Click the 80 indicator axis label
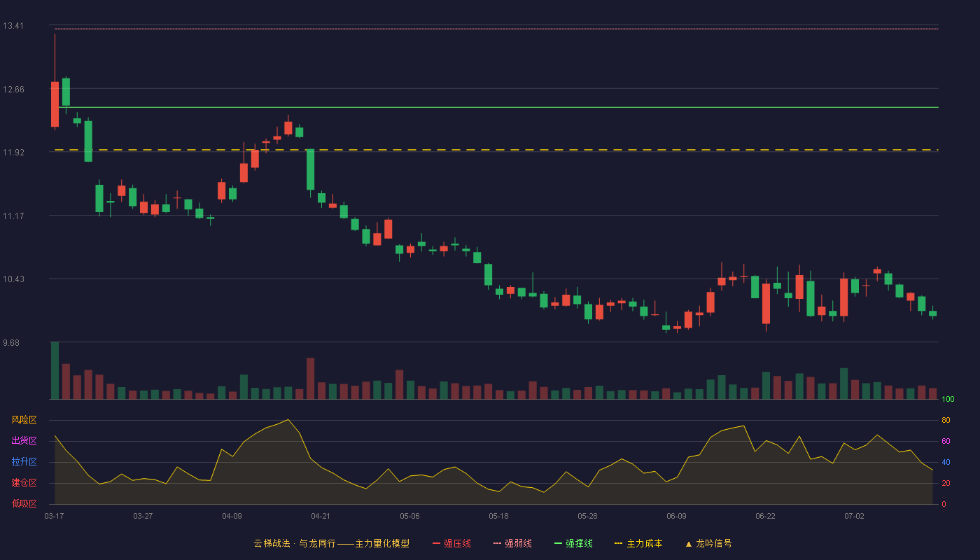Image resolution: width=980 pixels, height=560 pixels. click(x=946, y=420)
